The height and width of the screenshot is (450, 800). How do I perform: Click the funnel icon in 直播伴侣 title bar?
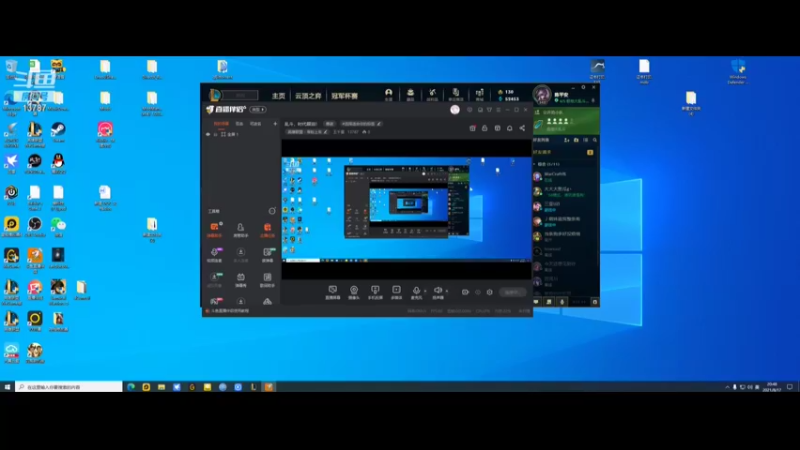tap(489, 110)
